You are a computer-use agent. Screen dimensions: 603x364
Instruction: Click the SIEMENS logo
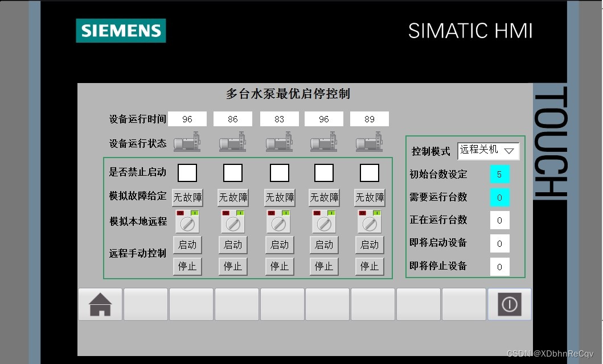(x=121, y=31)
